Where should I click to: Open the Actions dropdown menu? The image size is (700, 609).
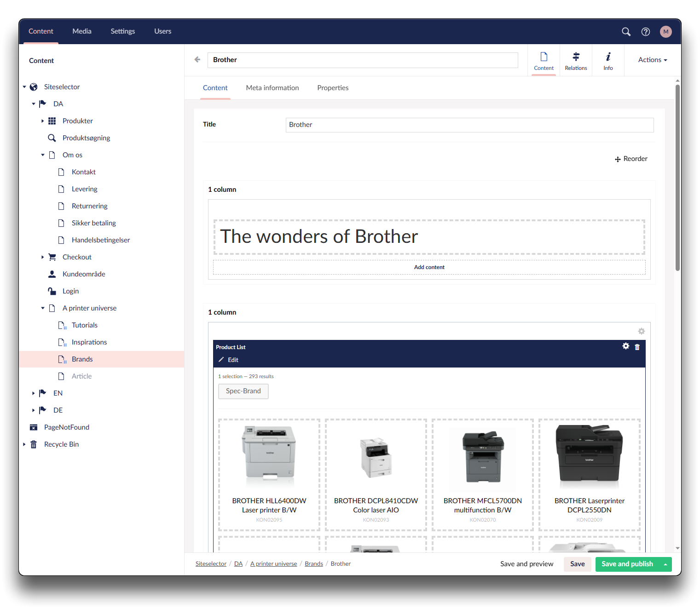point(652,60)
